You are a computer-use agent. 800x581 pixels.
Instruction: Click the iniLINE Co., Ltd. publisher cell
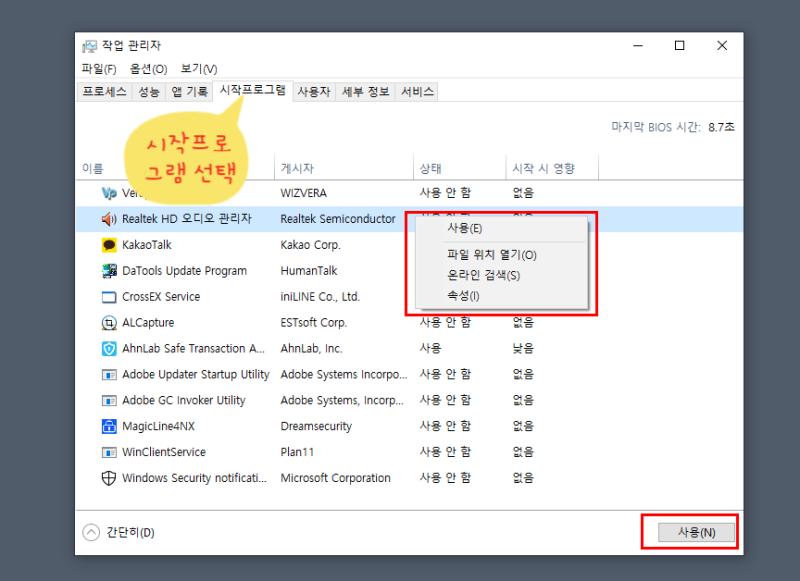point(320,297)
